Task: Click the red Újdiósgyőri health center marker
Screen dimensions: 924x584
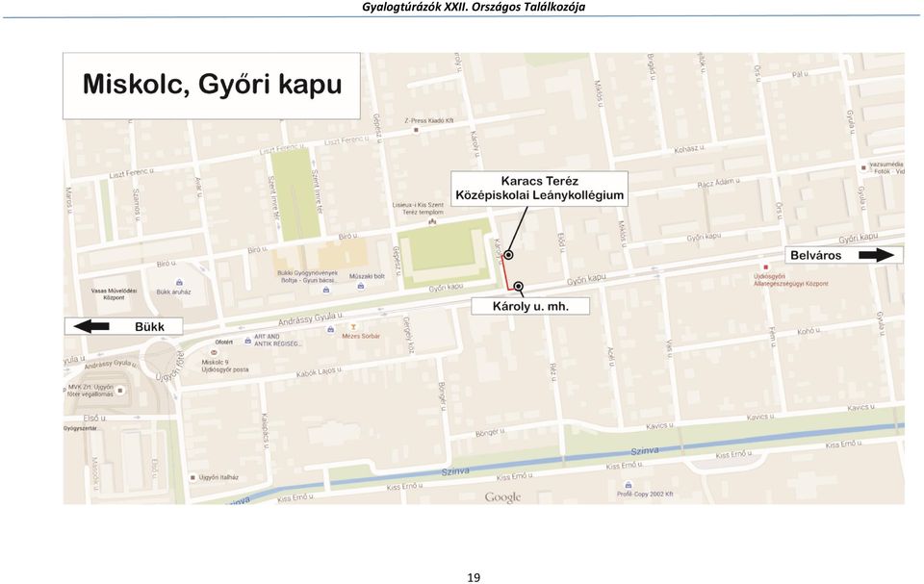Action: [x=766, y=267]
